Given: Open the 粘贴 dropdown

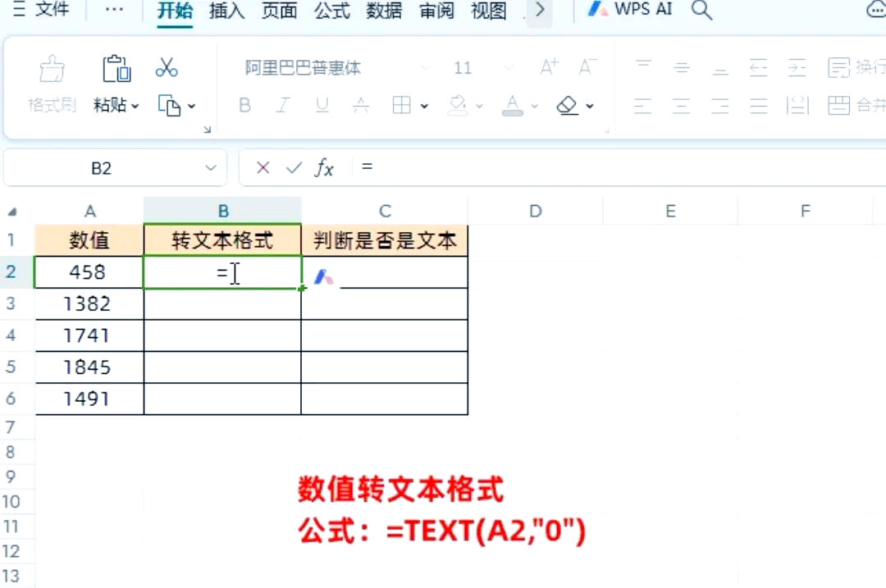Looking at the screenshot, I should point(116,105).
